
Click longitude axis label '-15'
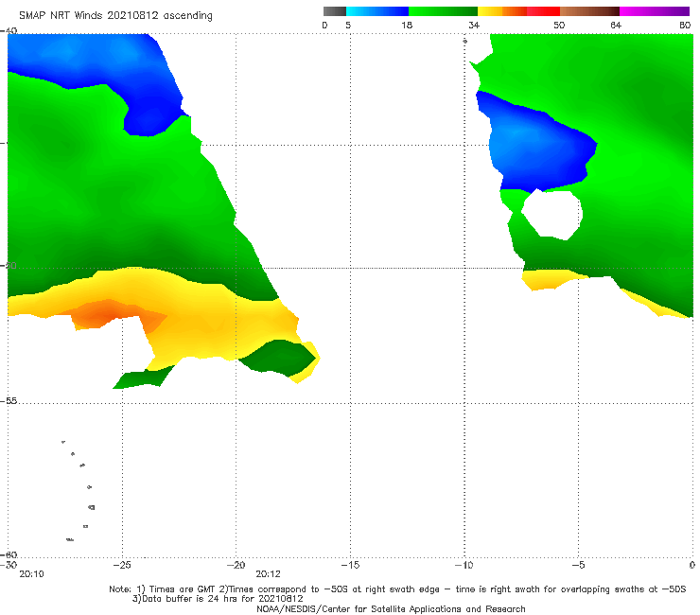350,565
